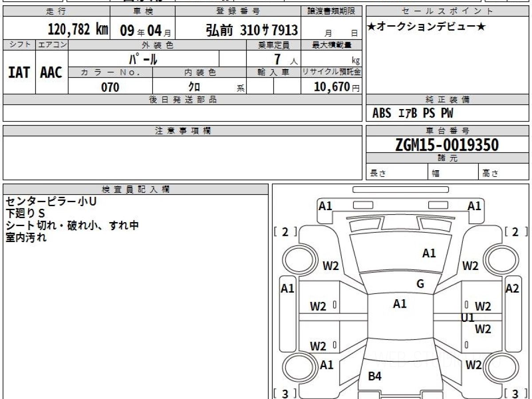Viewport: 532px width, 399px height.
Task: Click the 車台番号 header
Action: point(447,131)
